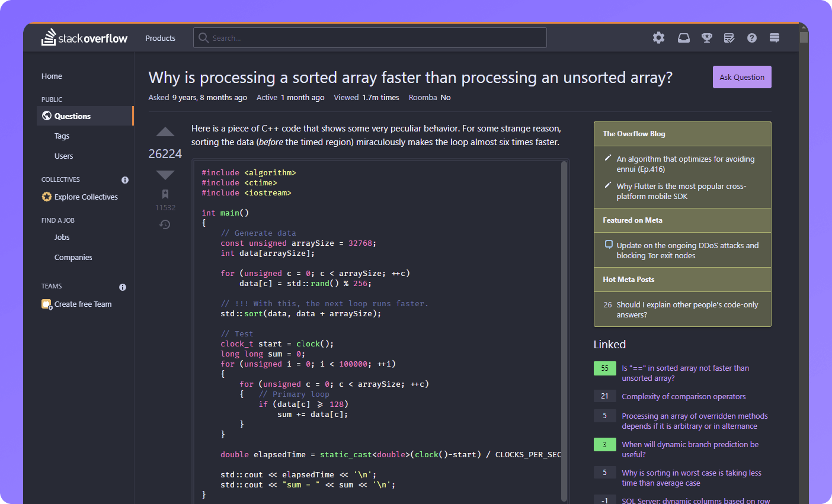
Task: Click the Collectives info icon
Action: coord(124,179)
